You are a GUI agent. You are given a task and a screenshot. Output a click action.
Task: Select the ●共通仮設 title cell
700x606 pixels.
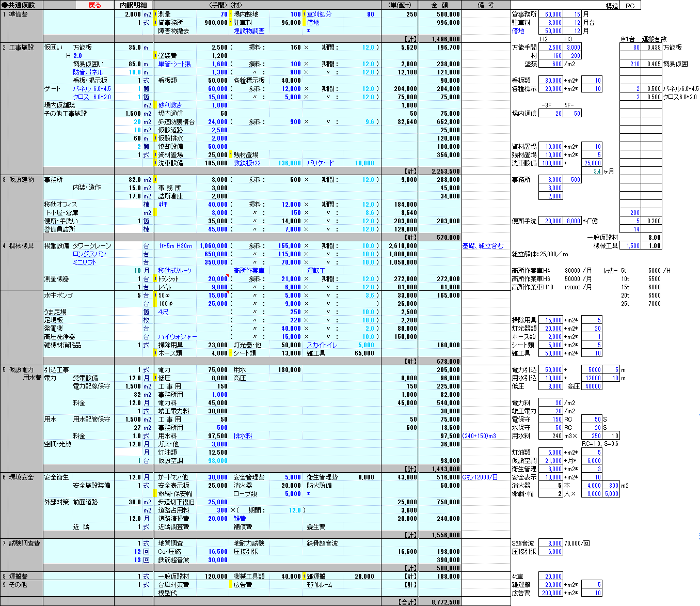[x=22, y=5]
